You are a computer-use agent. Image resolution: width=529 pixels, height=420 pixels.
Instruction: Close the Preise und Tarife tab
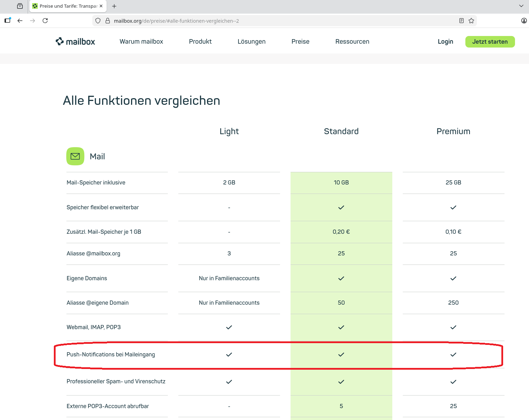point(101,6)
